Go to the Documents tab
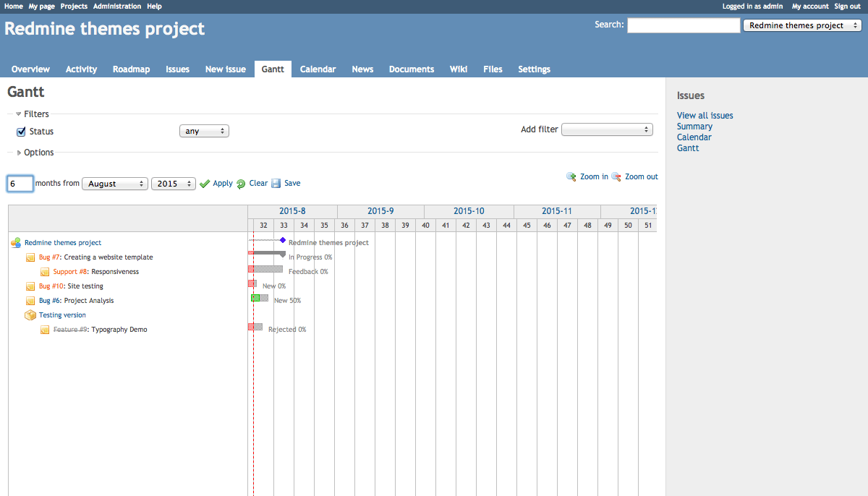Viewport: 868px width, 496px height. 412,69
